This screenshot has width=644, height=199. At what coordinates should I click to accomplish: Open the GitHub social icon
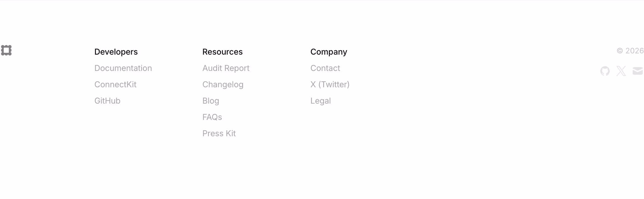(x=605, y=71)
